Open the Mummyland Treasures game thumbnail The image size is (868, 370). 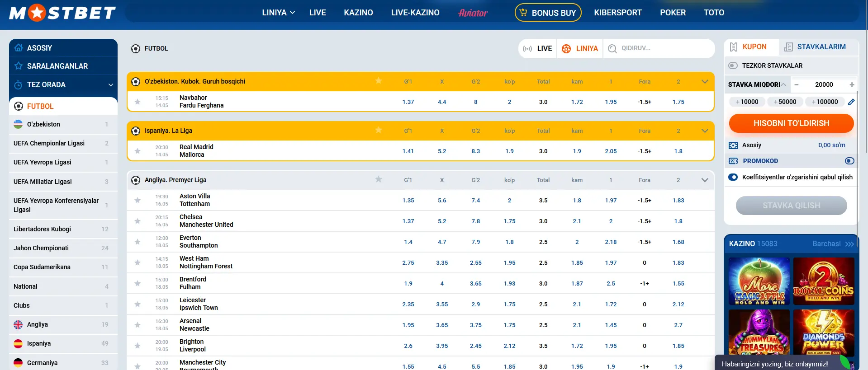[x=759, y=332]
